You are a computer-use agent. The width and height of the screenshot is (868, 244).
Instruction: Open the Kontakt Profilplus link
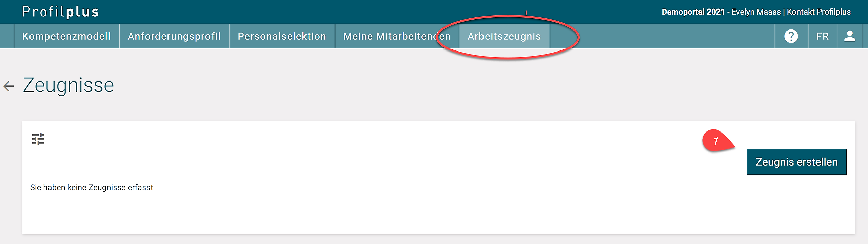coord(818,12)
